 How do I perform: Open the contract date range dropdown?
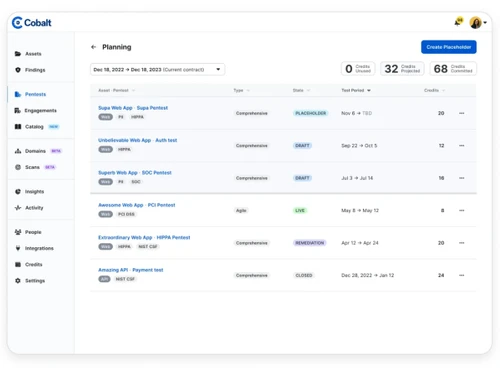(x=158, y=69)
